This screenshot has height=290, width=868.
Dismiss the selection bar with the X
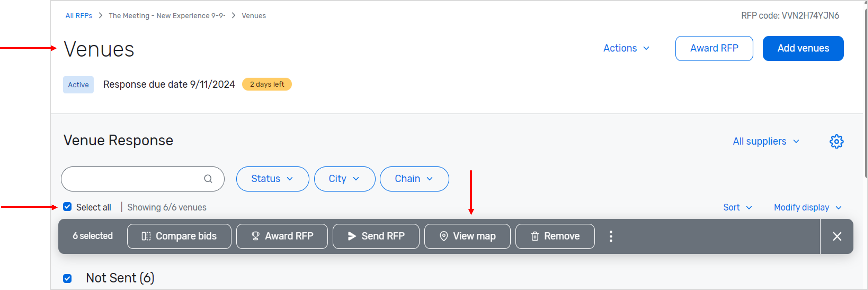click(x=837, y=236)
